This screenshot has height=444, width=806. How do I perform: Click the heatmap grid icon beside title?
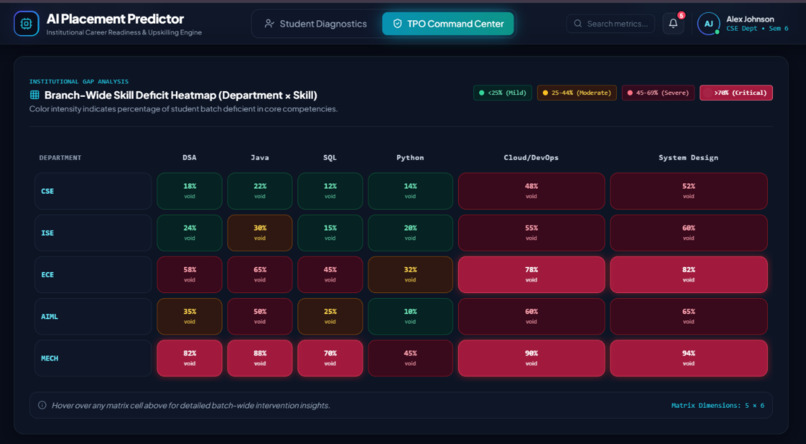[34, 95]
